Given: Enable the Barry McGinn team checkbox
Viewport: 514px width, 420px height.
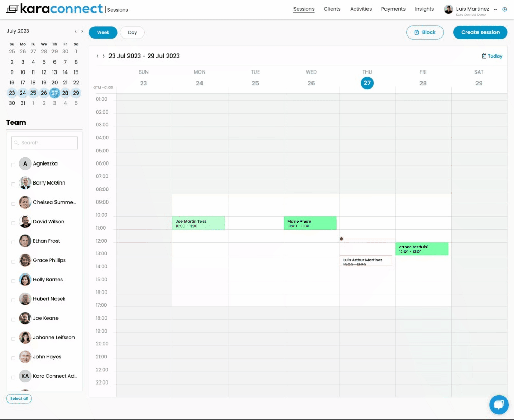Looking at the screenshot, I should (x=13, y=184).
